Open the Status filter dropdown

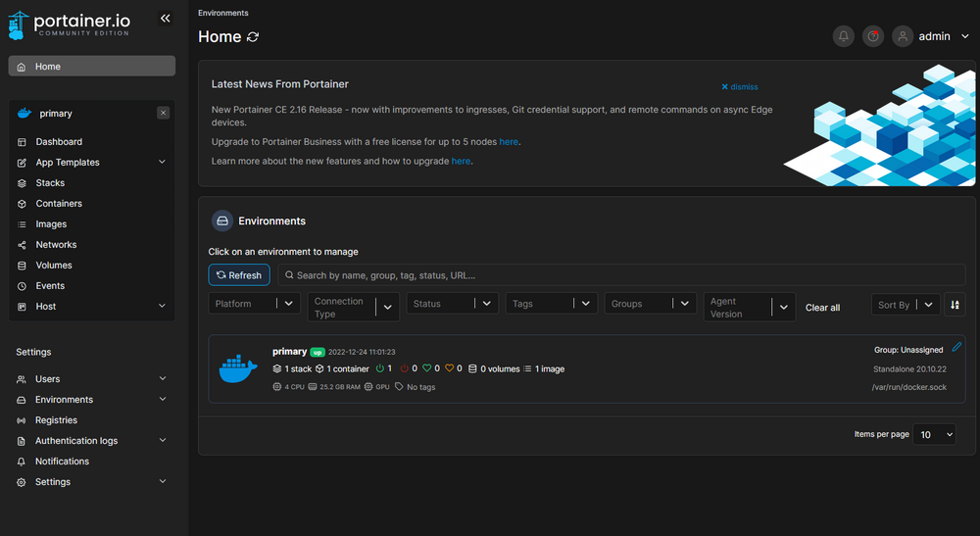click(453, 304)
